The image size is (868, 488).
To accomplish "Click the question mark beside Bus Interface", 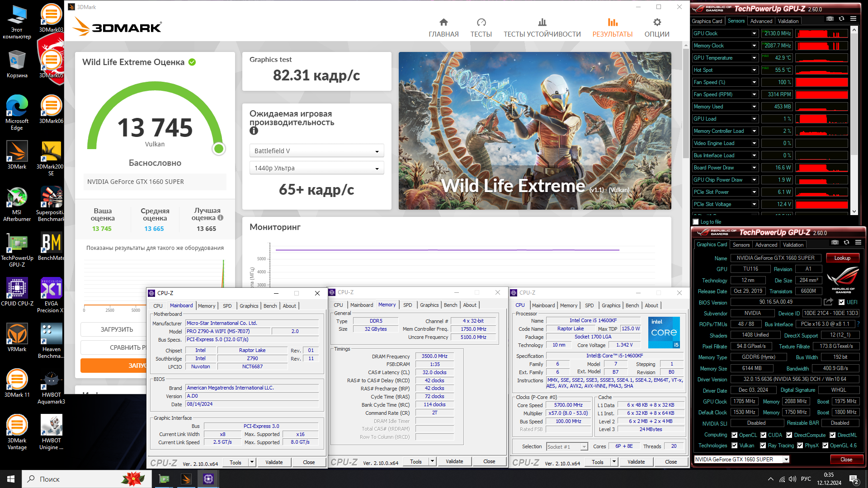I will (x=858, y=324).
